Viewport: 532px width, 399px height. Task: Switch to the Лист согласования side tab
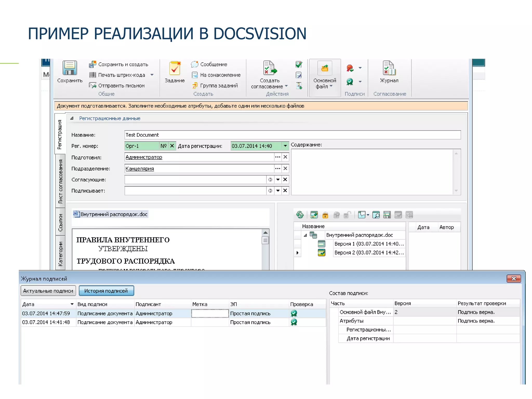[60, 181]
